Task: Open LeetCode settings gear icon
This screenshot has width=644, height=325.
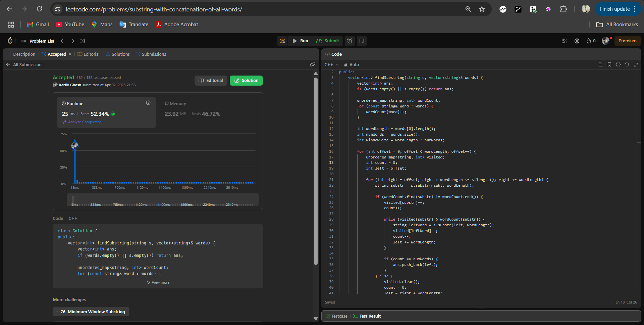Action: (x=577, y=41)
